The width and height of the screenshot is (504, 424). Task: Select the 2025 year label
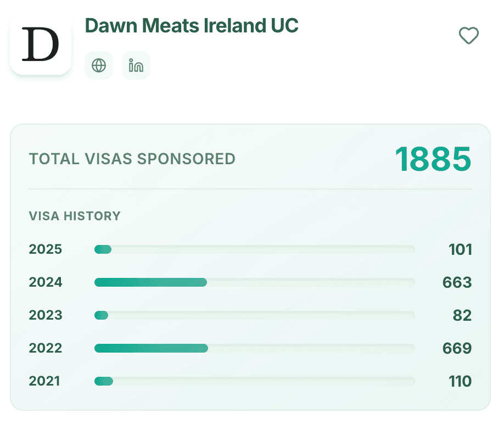(45, 249)
